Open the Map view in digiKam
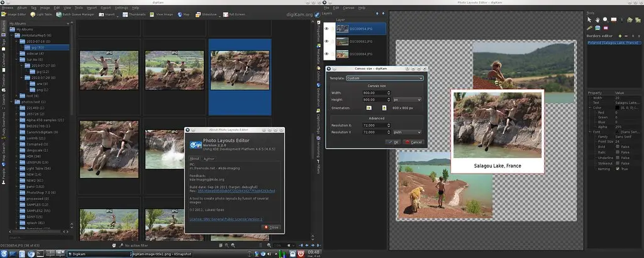The height and width of the screenshot is (258, 644). [x=184, y=14]
